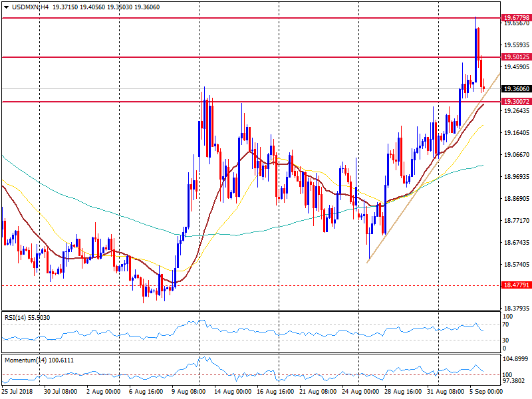Click the triangle icon beside USDMXN,H4 title

[x=5, y=5]
